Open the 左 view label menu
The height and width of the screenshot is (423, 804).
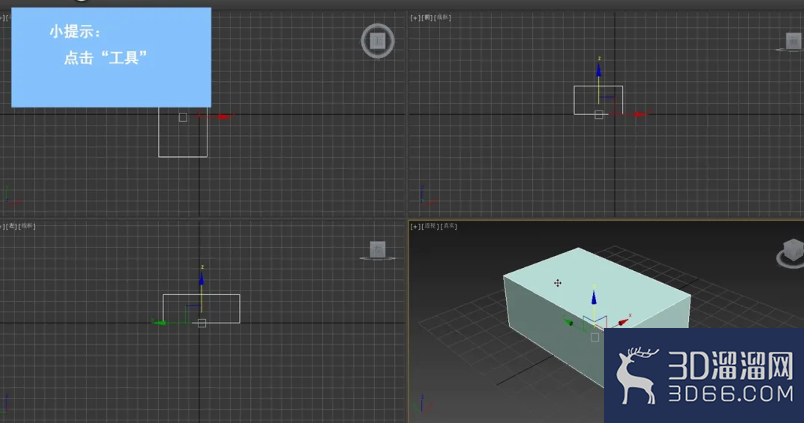(x=12, y=226)
